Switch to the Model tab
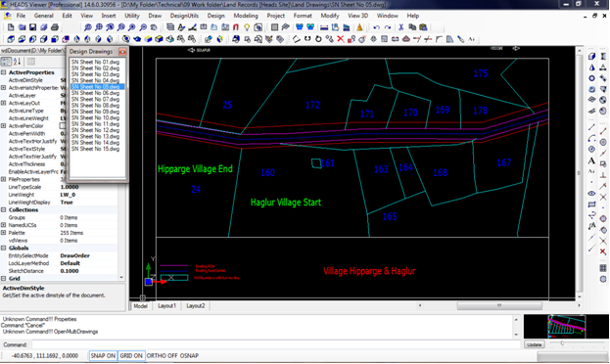 coord(140,306)
